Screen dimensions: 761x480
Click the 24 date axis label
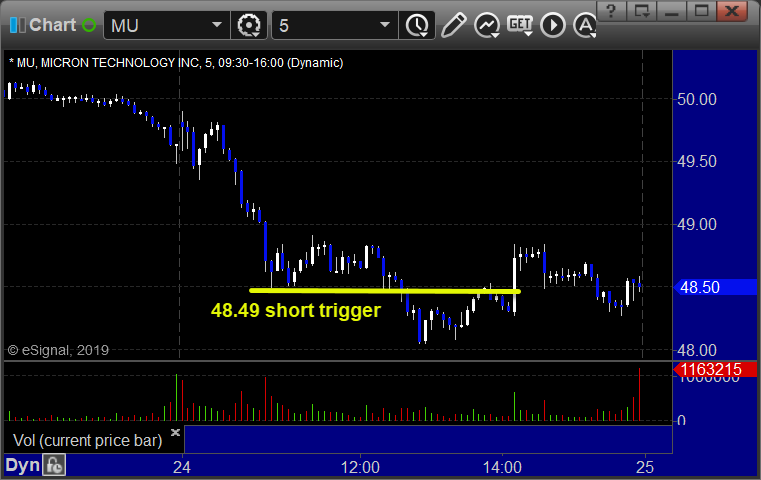click(x=182, y=467)
